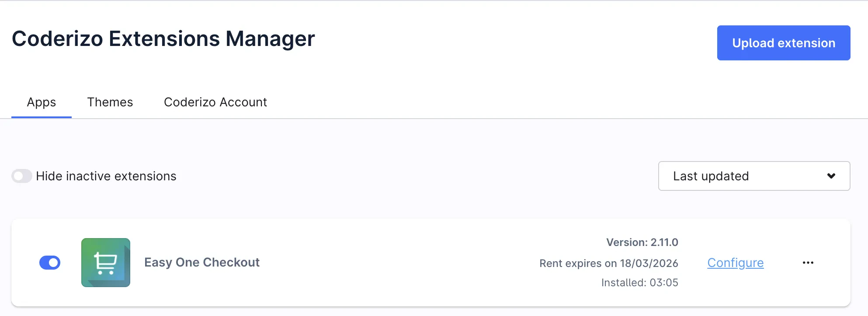Click the Coderizo Extensions Manager heading

[163, 39]
